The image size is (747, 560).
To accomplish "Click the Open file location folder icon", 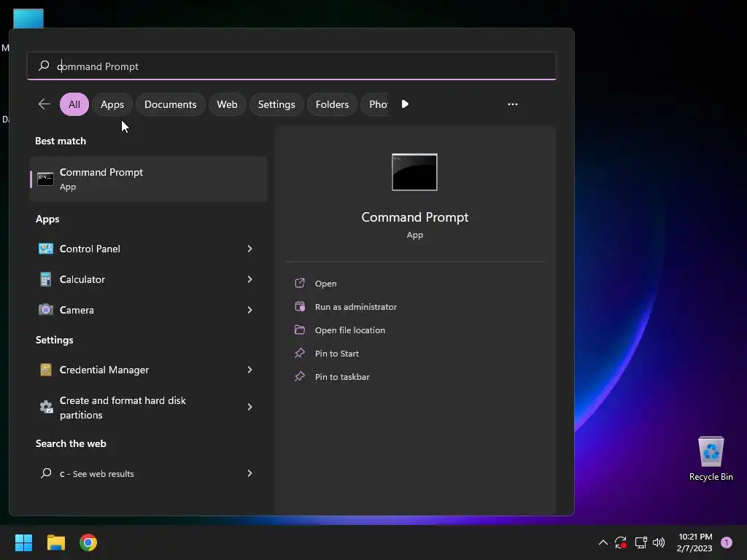I will (x=300, y=330).
